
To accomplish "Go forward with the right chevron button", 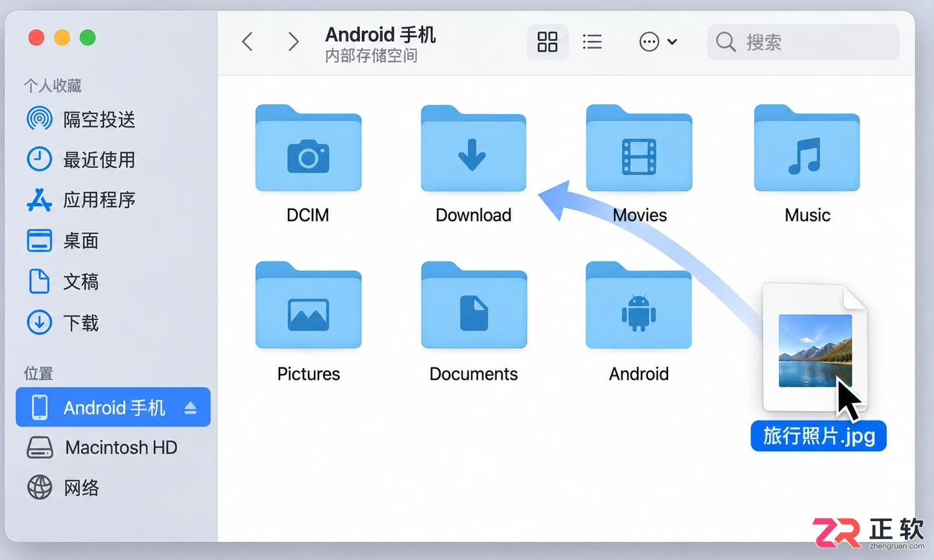I will click(293, 42).
